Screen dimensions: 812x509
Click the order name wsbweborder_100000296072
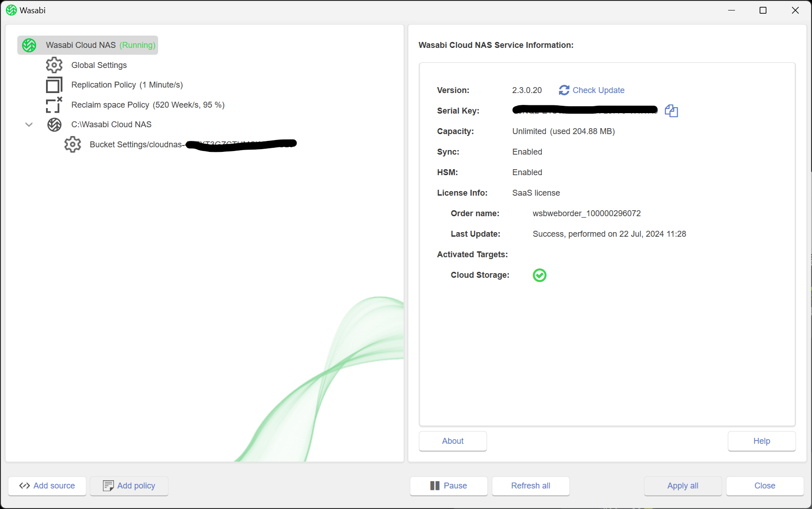587,213
